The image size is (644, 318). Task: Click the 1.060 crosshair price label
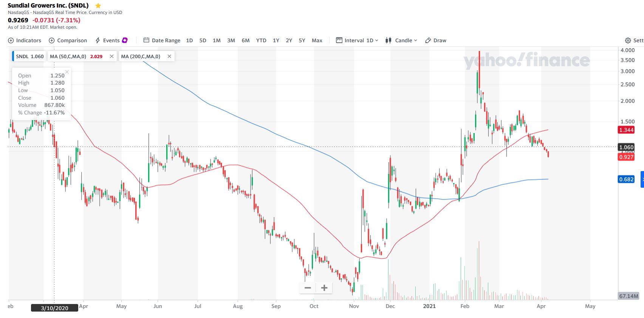[626, 147]
